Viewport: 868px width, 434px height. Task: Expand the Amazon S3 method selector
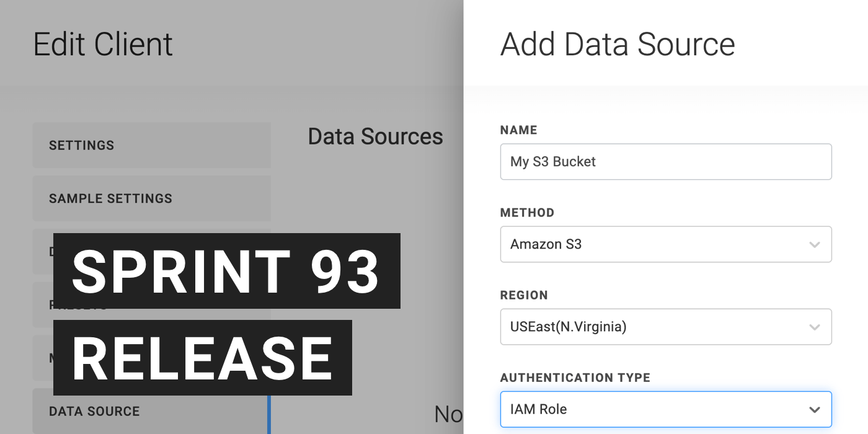pos(815,244)
